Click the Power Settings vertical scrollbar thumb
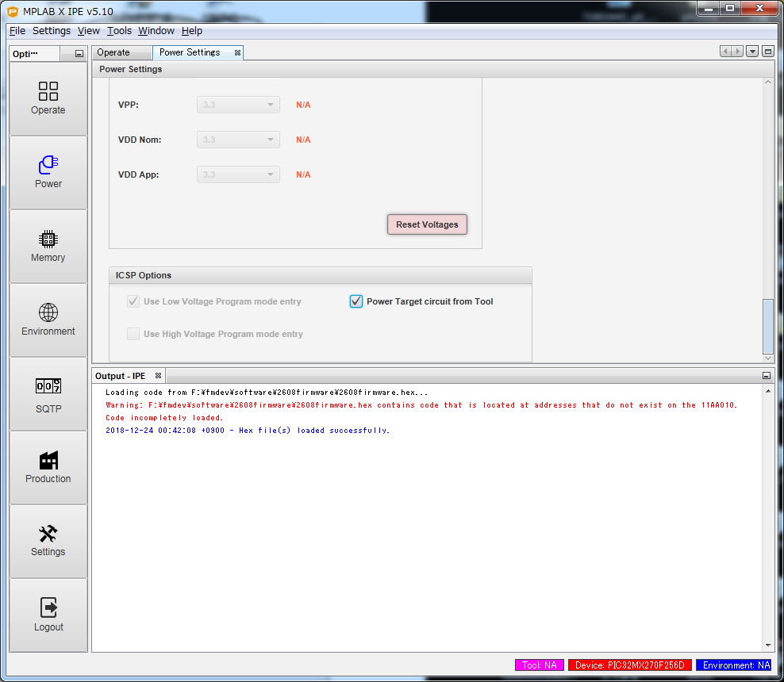Screen dimensions: 784x682 tap(767, 326)
